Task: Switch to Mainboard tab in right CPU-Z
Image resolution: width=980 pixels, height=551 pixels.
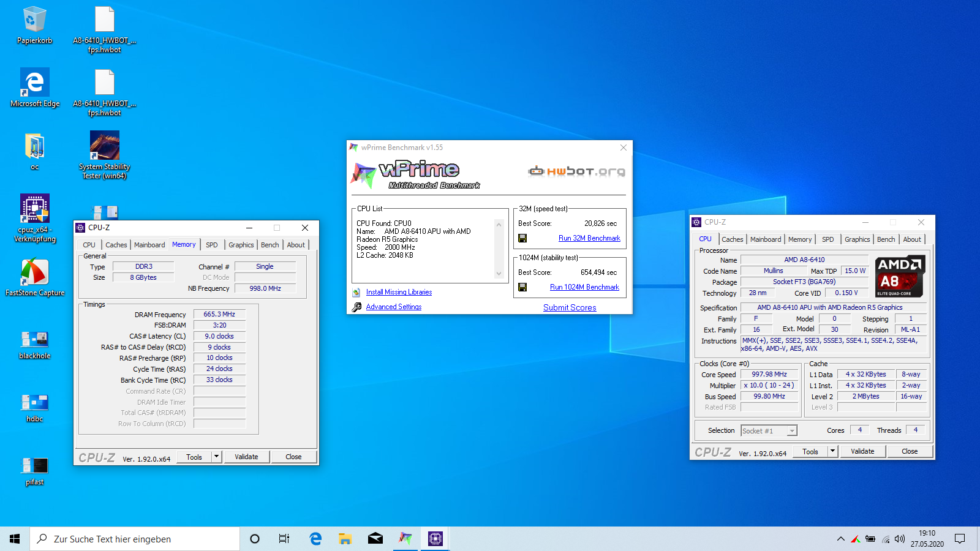Action: click(x=766, y=239)
